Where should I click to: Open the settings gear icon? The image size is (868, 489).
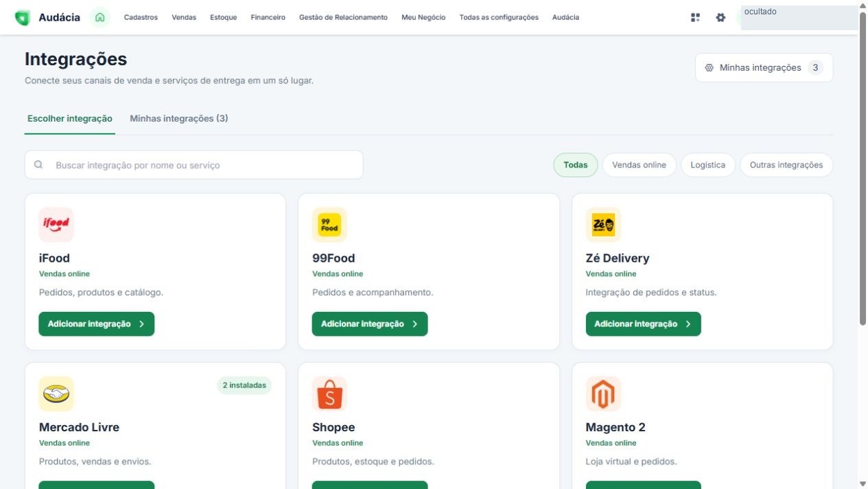[x=720, y=18]
